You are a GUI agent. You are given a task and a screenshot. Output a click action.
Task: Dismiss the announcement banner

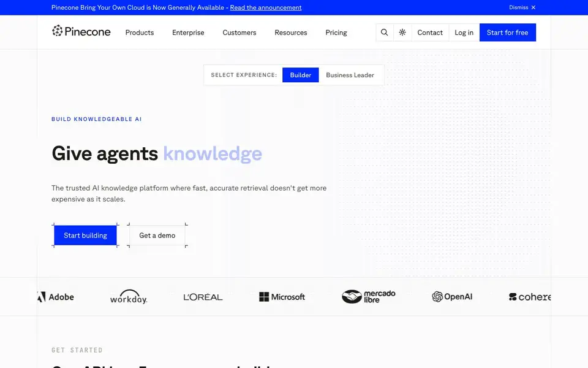[522, 7]
